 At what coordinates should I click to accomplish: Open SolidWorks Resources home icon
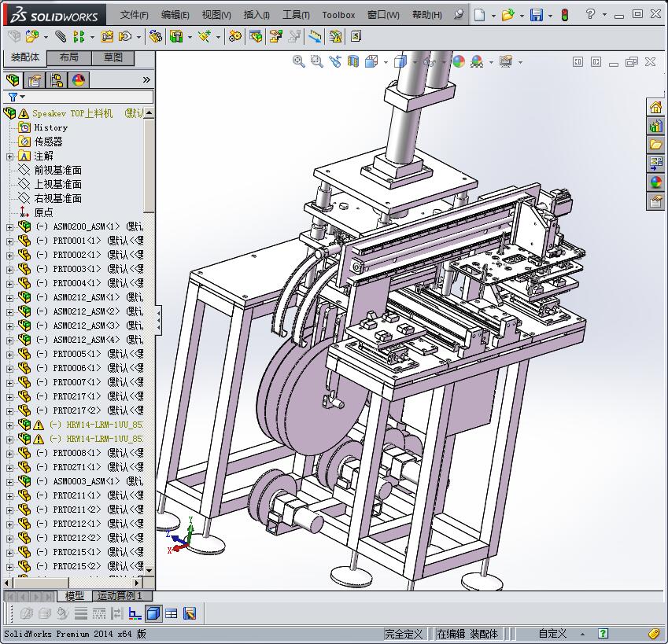[x=655, y=108]
